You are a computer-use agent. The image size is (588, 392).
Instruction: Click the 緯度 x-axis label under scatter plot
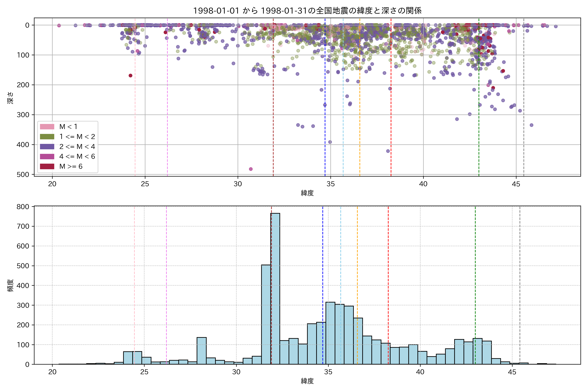tap(307, 193)
